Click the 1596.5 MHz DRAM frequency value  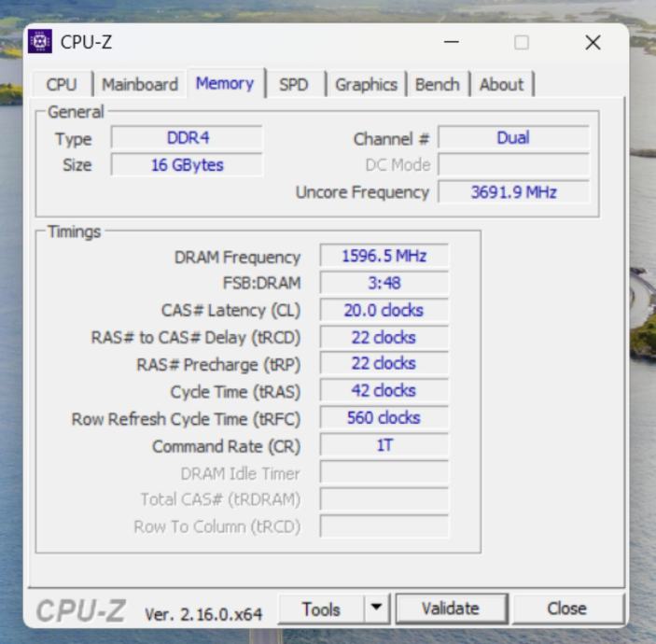tap(384, 256)
